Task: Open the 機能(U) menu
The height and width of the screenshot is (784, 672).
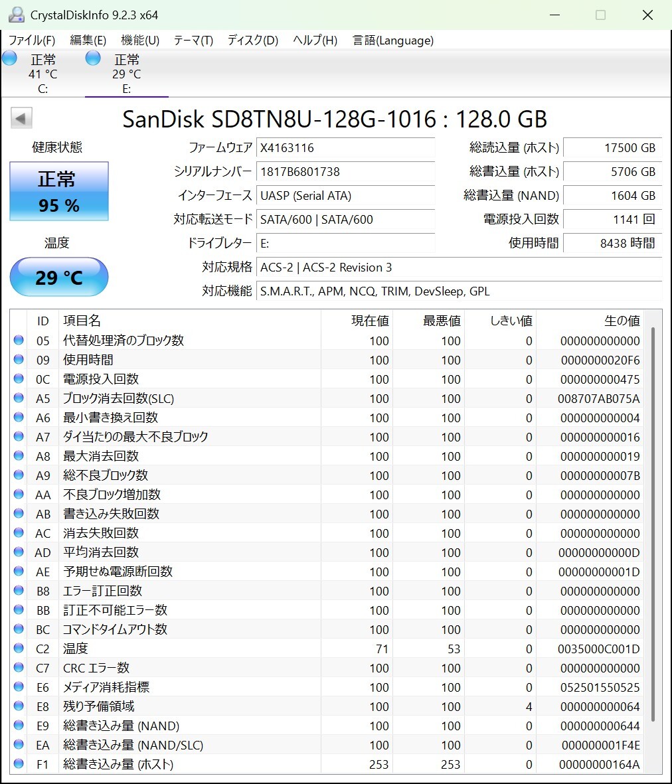Action: 140,40
